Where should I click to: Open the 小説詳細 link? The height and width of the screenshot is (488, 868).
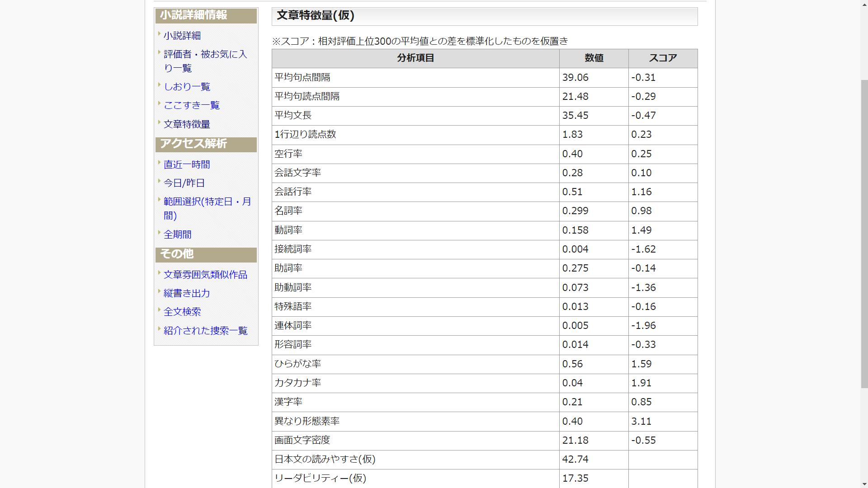(182, 36)
